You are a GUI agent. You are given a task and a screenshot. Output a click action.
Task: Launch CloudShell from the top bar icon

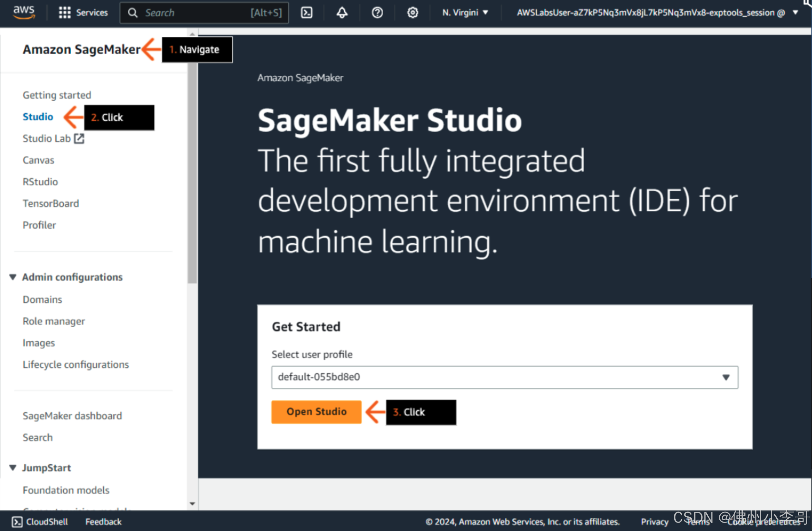click(x=307, y=13)
